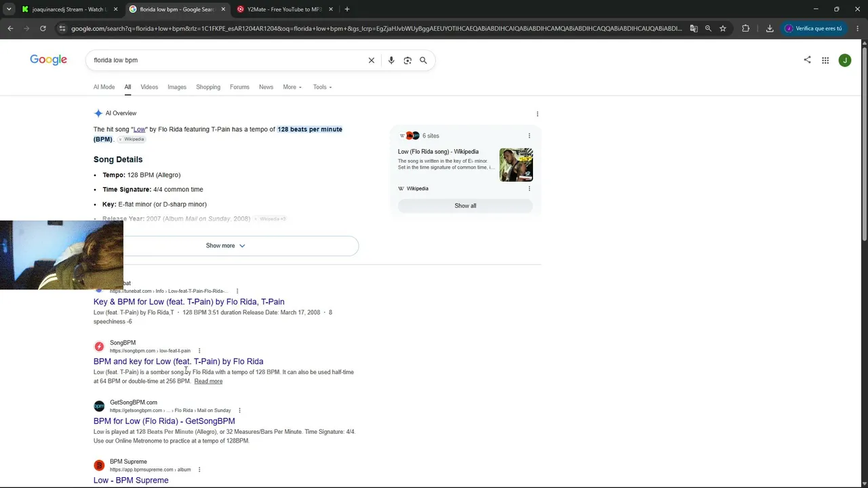Open a new browser tab
Image resolution: width=868 pixels, height=488 pixels.
point(347,9)
